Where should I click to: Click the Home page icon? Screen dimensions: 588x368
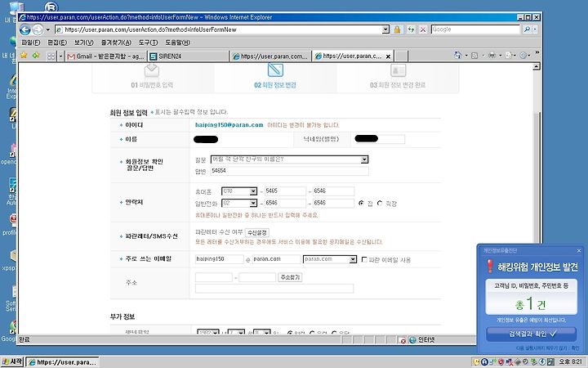(457, 56)
